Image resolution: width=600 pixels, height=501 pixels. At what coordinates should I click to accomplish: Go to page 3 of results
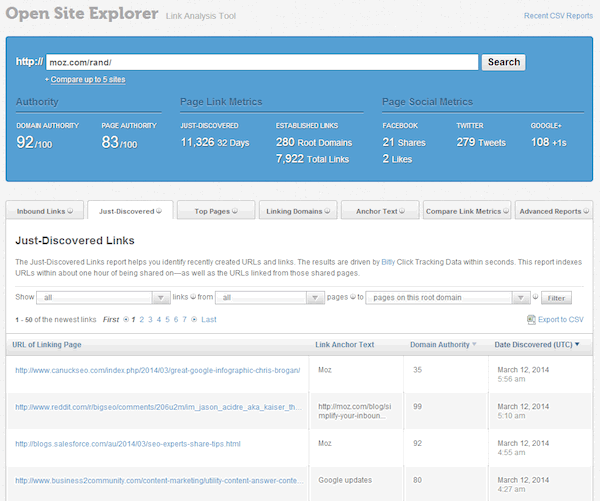(x=150, y=320)
